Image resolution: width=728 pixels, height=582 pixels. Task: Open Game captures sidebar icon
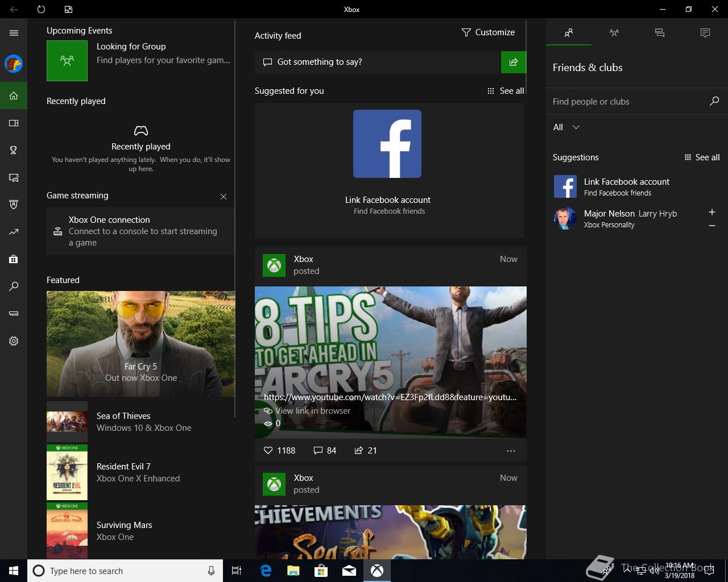14,177
